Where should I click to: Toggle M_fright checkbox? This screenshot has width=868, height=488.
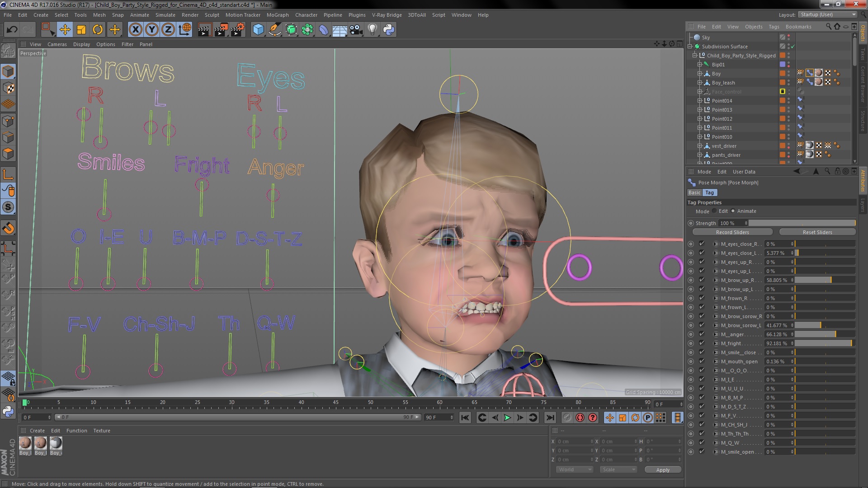click(702, 343)
